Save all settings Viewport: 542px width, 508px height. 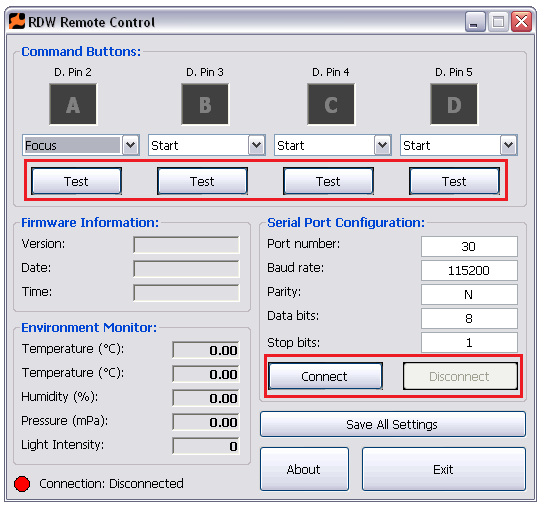point(393,424)
